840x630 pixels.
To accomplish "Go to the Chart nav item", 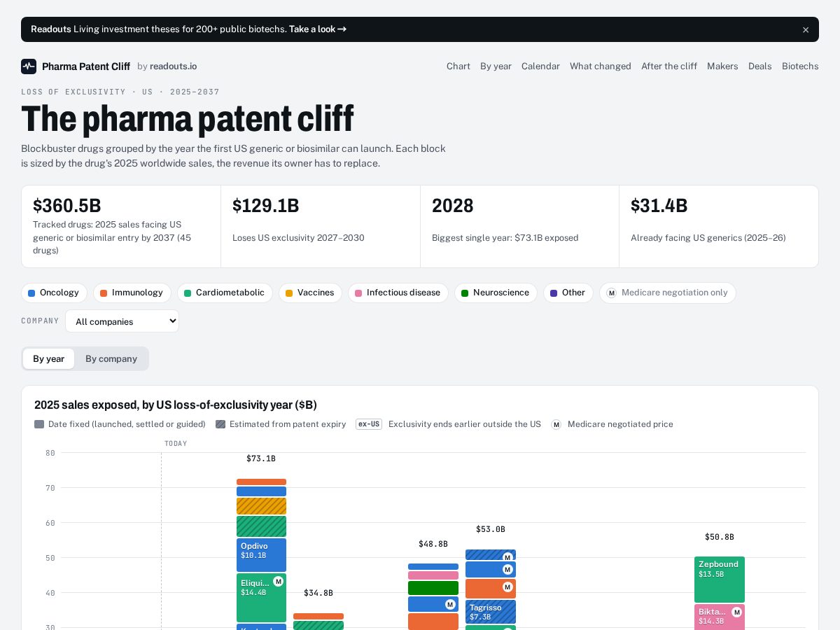I will 458,66.
